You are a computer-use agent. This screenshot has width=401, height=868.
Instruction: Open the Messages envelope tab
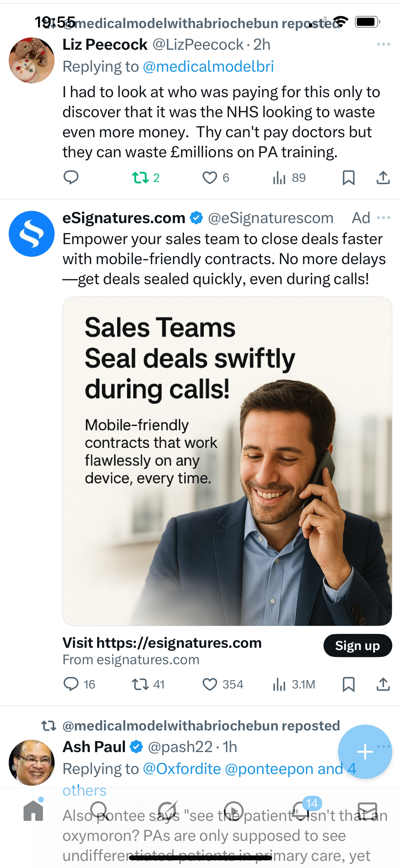tap(367, 811)
